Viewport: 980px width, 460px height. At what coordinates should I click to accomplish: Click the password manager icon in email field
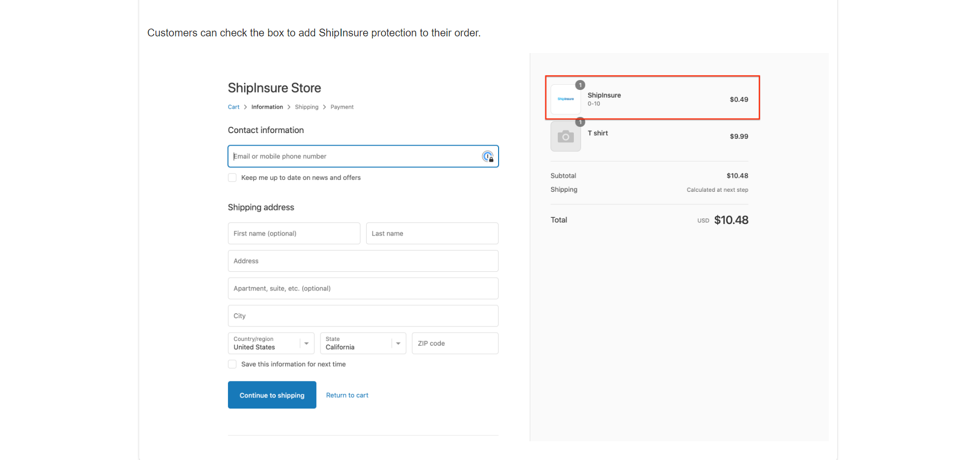click(x=488, y=156)
